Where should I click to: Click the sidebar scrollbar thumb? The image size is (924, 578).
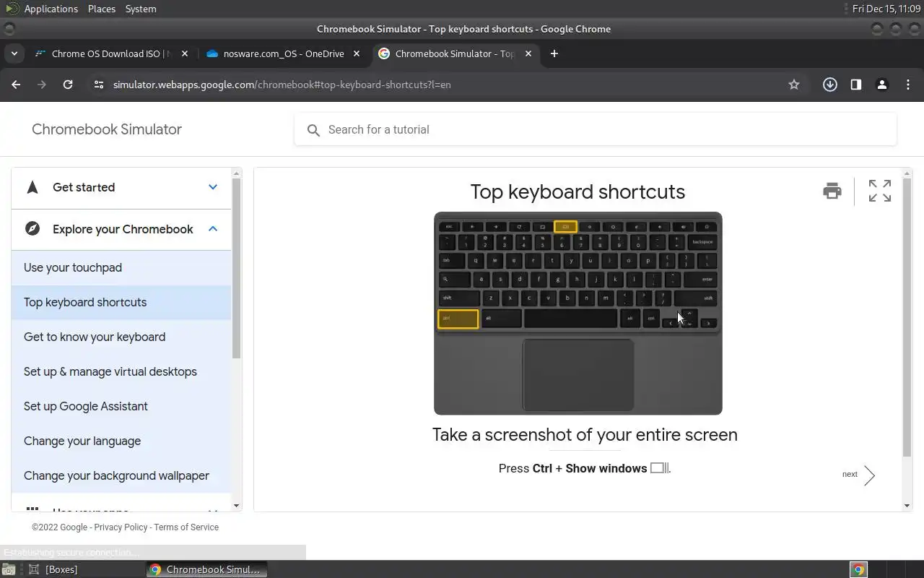coord(236,269)
